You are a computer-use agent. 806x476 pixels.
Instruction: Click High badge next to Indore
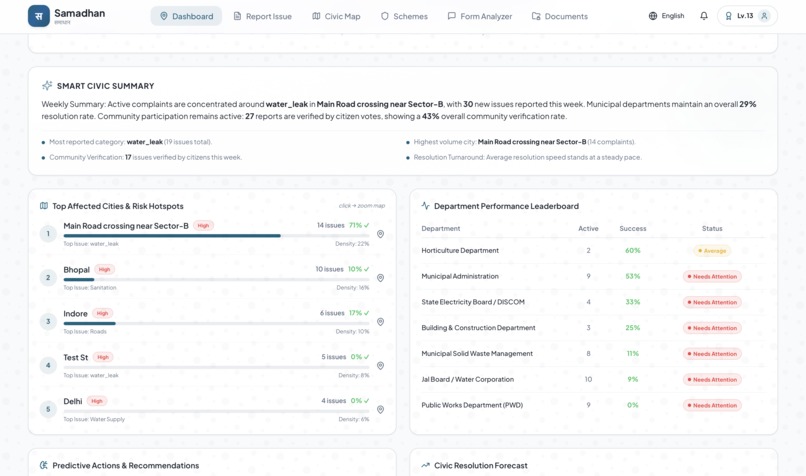(x=102, y=313)
